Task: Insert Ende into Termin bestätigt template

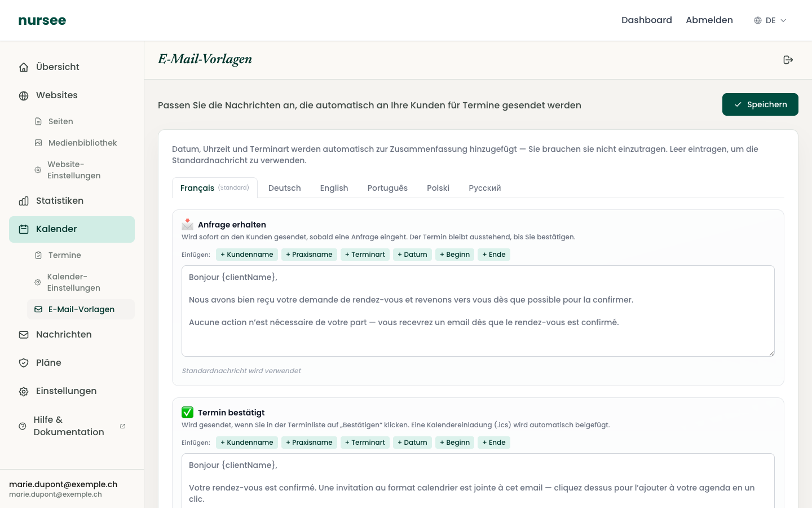Action: coord(494,443)
